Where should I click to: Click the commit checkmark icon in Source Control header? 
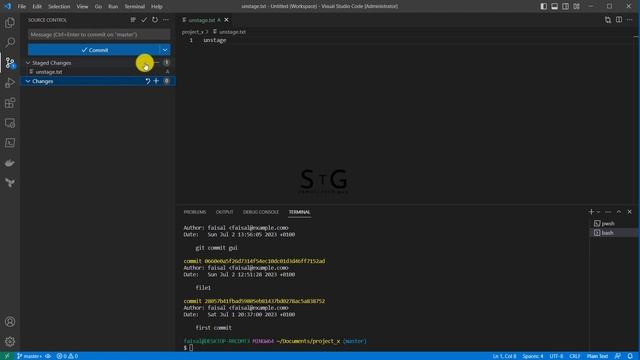coord(144,20)
